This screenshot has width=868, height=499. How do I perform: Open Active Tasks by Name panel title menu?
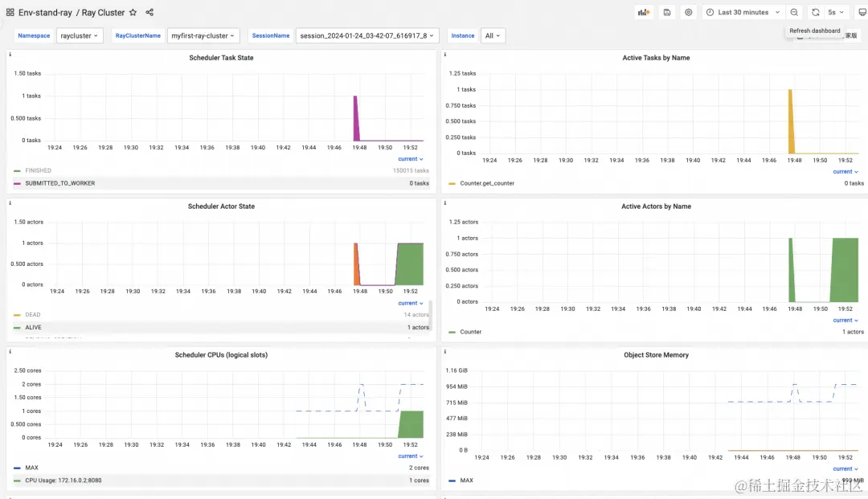tap(656, 58)
